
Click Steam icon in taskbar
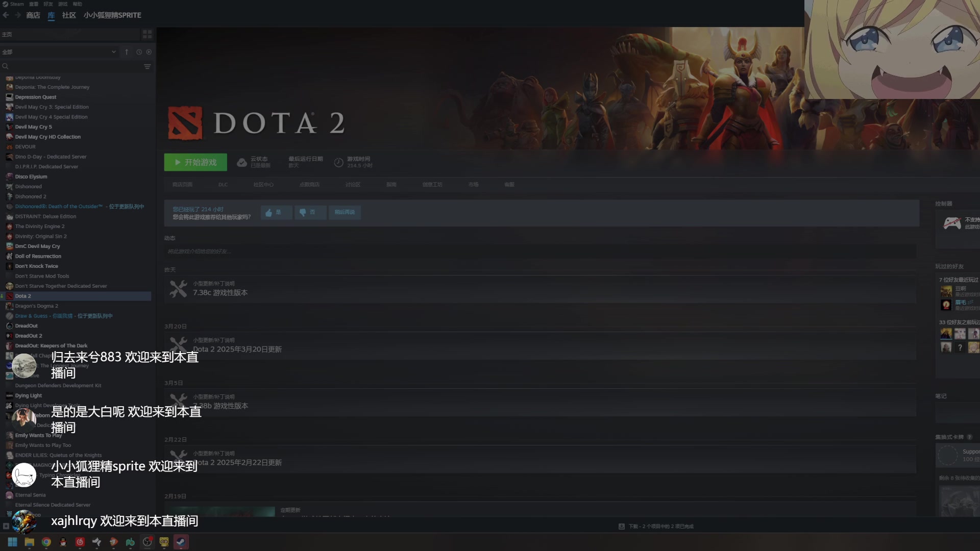tap(181, 542)
